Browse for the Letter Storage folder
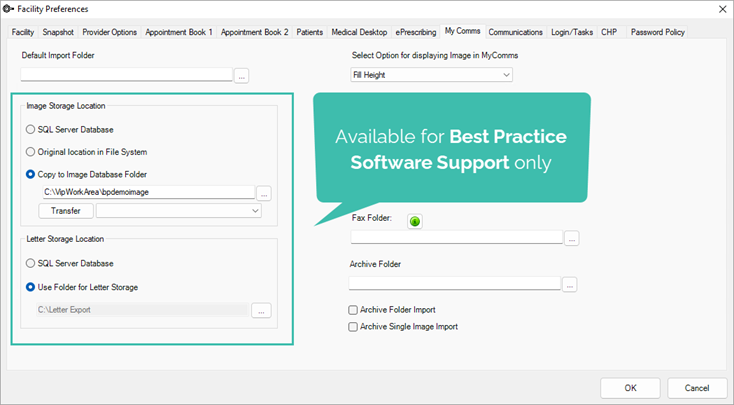 click(261, 310)
